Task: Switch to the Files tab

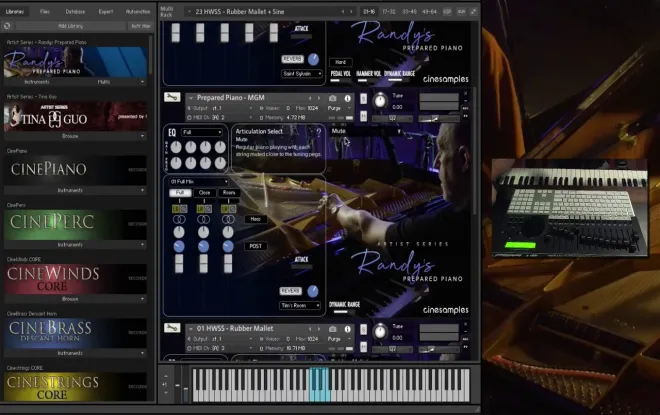Action: tap(45, 11)
